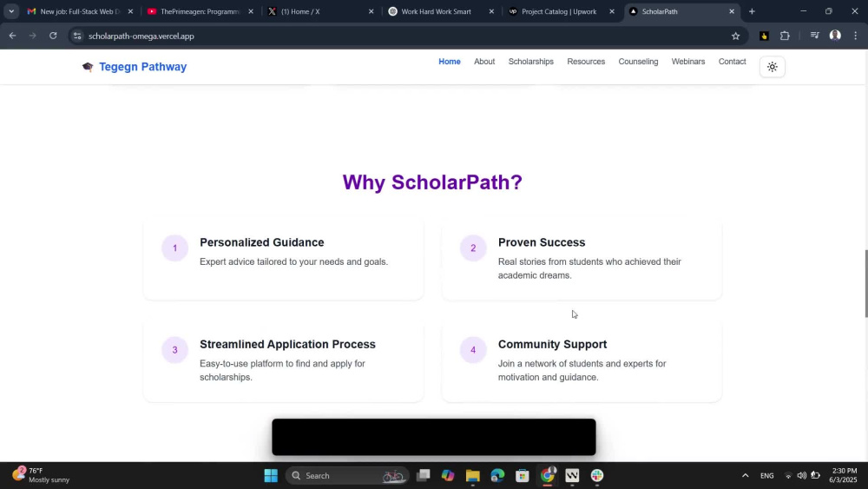Image resolution: width=868 pixels, height=489 pixels.
Task: Open the media control icon
Action: [x=814, y=36]
